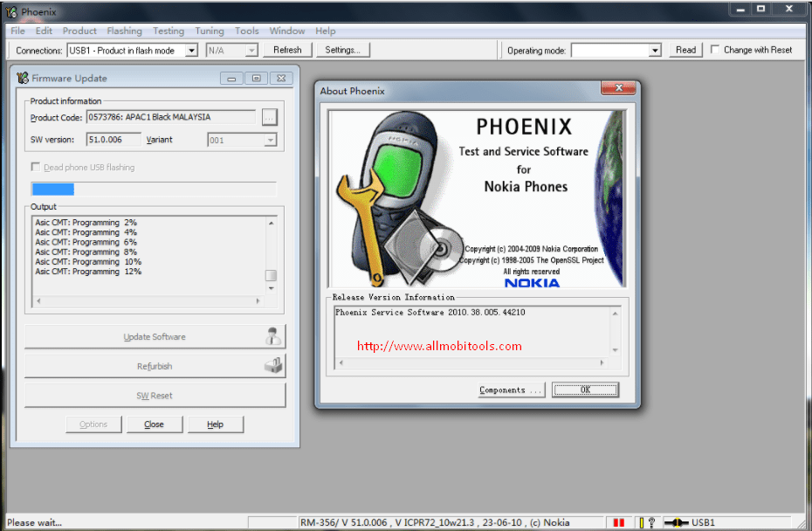Screen dimensions: 812x531
Task: Click the USB1 connector icon in status bar
Action: pos(676,522)
